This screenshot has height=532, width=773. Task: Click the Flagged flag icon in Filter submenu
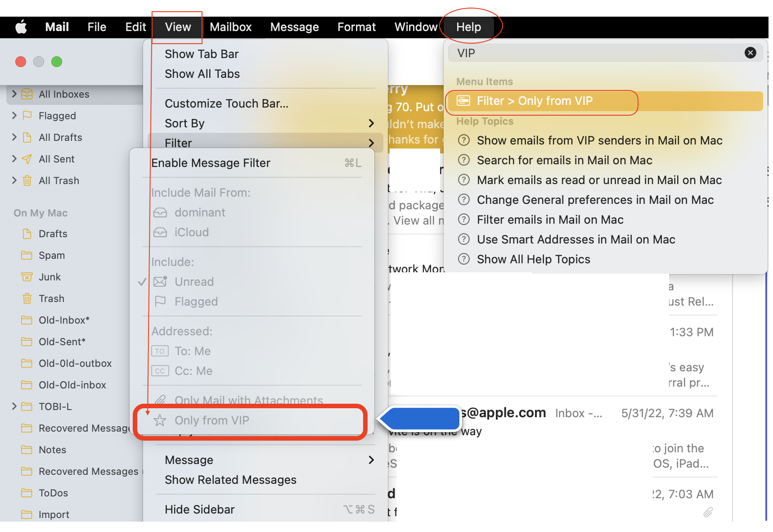[160, 302]
